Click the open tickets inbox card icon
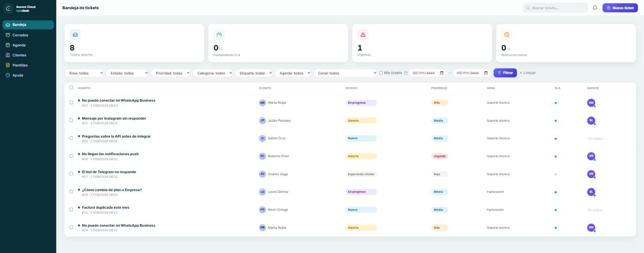 tap(75, 35)
